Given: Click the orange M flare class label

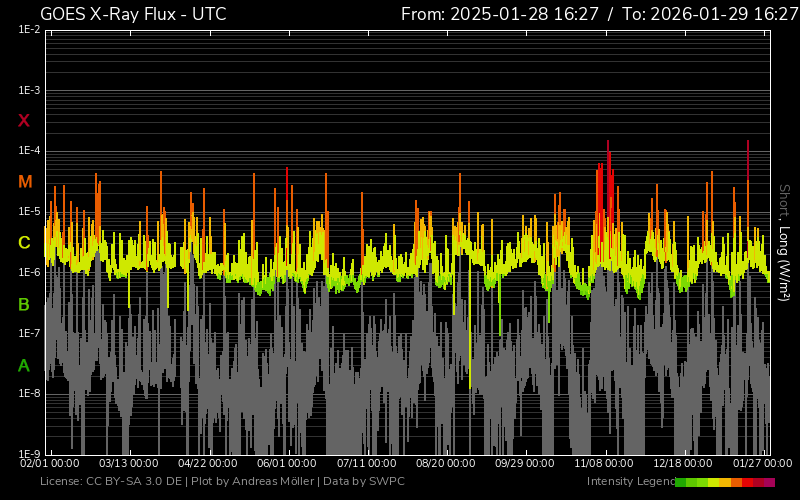Looking at the screenshot, I should click(25, 182).
